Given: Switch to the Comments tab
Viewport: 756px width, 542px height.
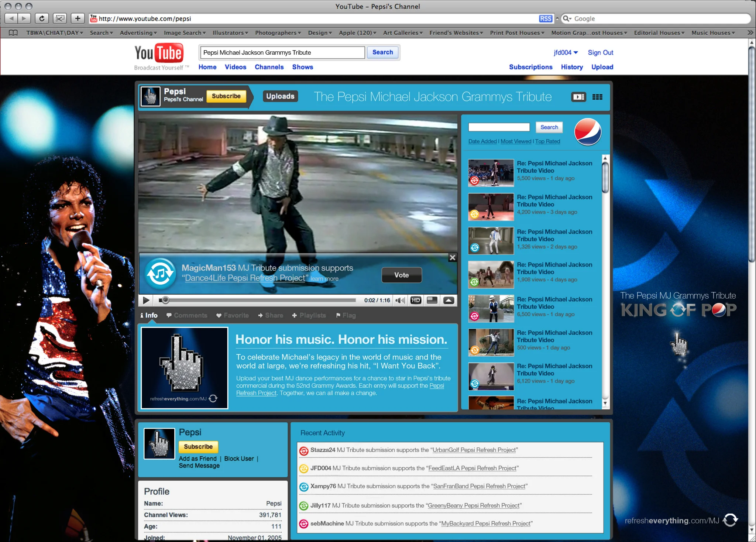Looking at the screenshot, I should (x=187, y=316).
